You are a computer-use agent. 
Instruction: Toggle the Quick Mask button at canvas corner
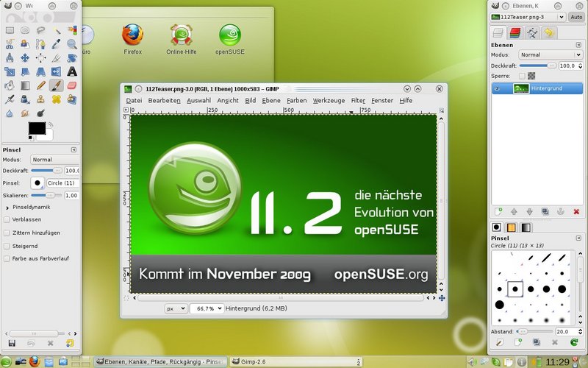[x=126, y=298]
